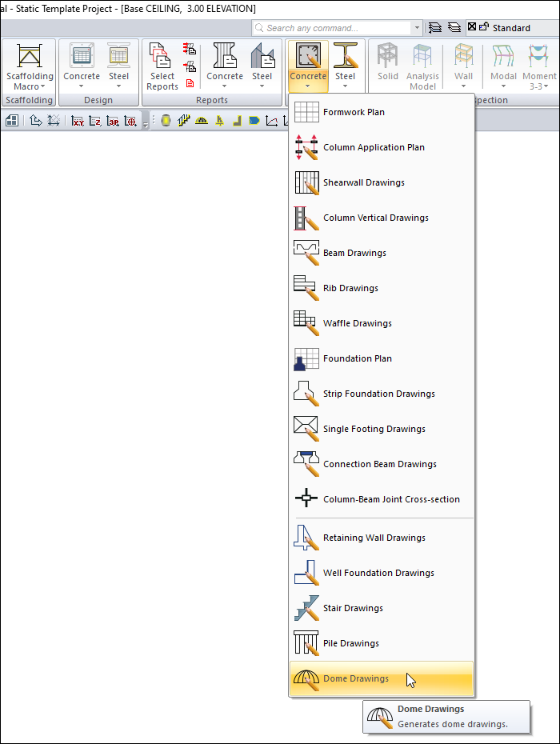Expand the toolbar overflow arrow
Viewport: 560px width, 744px height.
pos(146,125)
